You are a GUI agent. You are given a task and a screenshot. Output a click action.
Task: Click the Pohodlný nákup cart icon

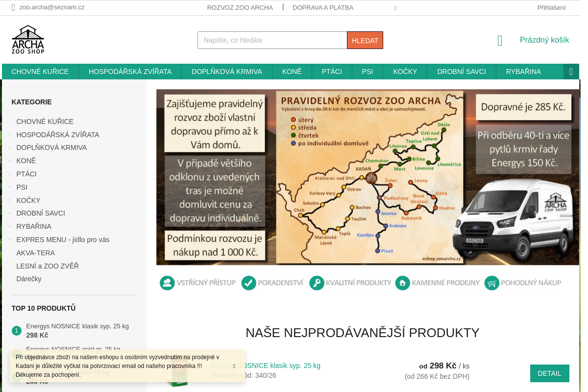(492, 283)
